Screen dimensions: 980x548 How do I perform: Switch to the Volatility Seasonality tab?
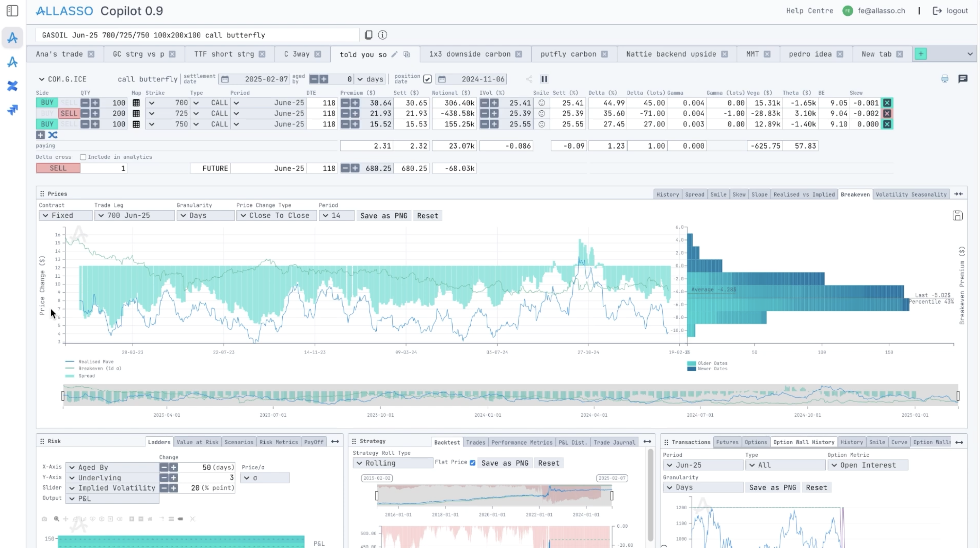911,194
